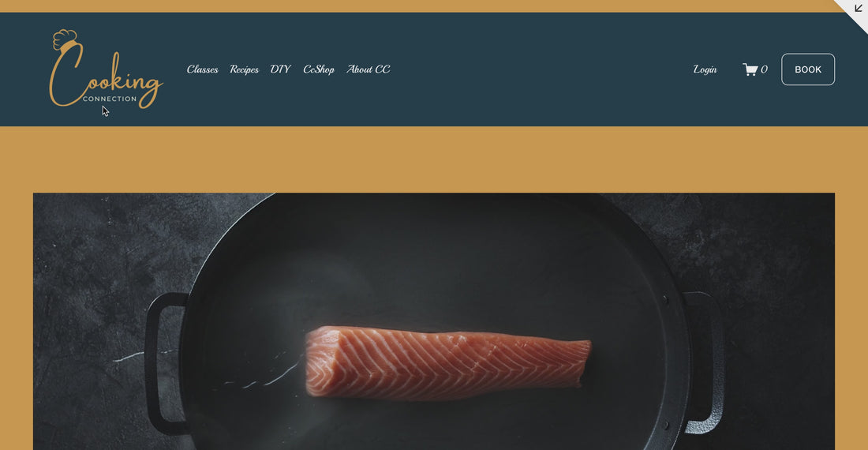Open the About CC page
868x450 pixels.
coord(369,69)
